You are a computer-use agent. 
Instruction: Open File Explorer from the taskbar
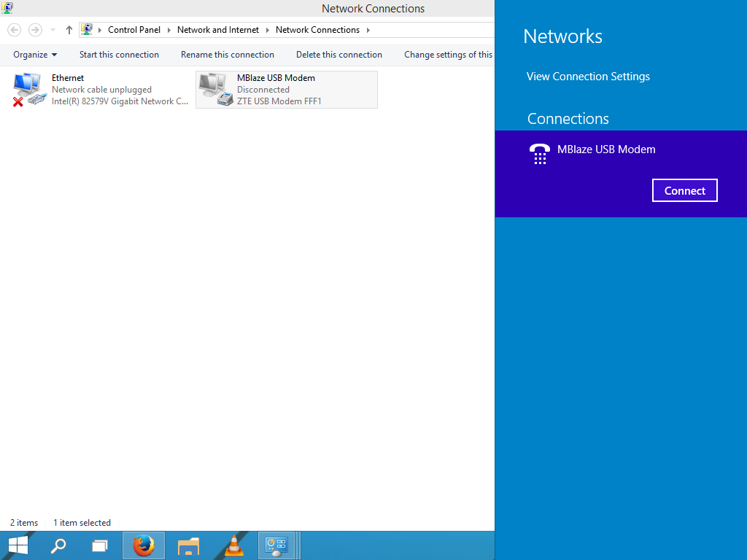pyautogui.click(x=189, y=545)
